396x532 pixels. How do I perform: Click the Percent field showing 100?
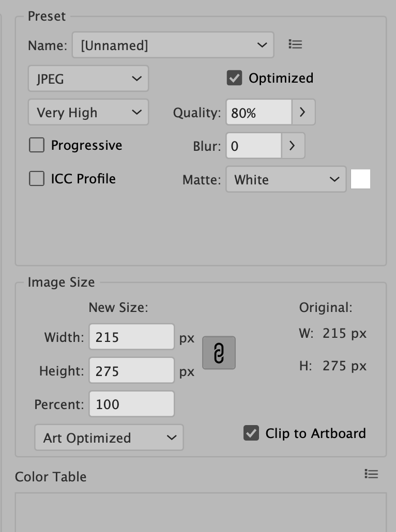131,404
